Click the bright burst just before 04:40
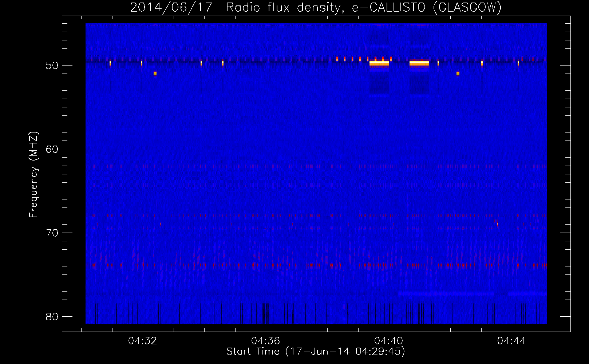The width and height of the screenshot is (589, 364). coord(379,63)
